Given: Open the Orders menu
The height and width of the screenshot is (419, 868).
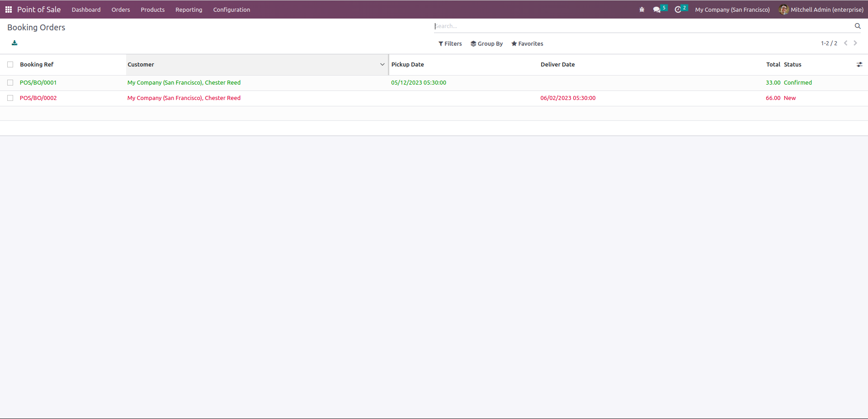Looking at the screenshot, I should [121, 10].
